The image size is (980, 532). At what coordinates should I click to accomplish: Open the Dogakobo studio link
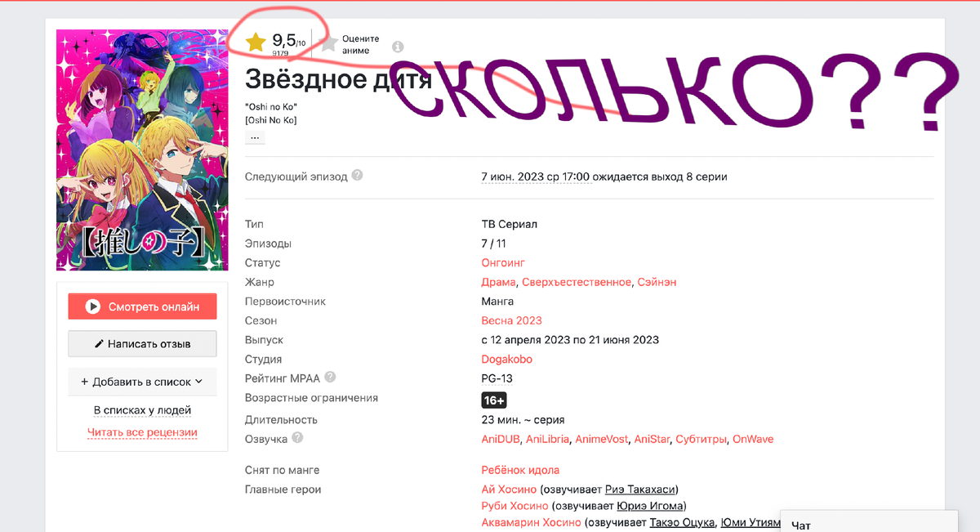click(507, 359)
